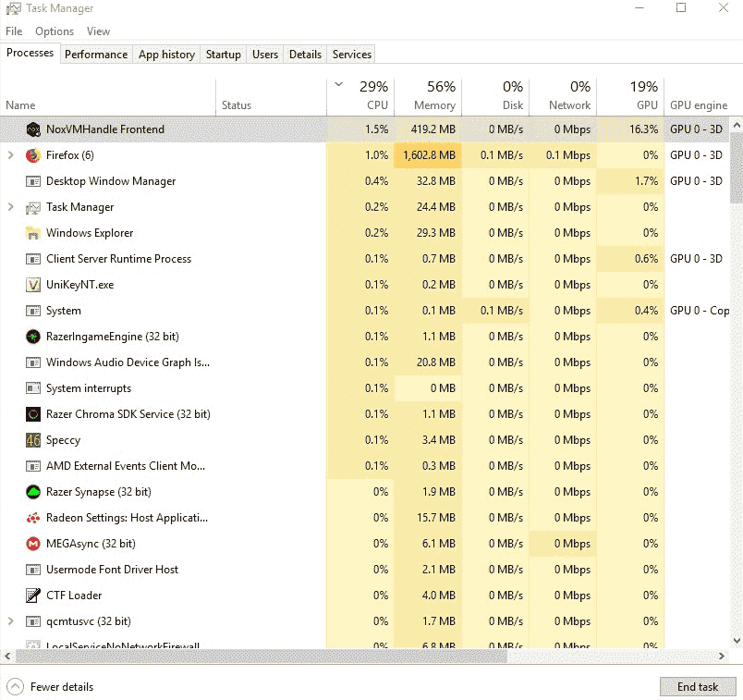Screen dimensions: 743x700
Task: Sort by the Name column header
Action: point(108,97)
